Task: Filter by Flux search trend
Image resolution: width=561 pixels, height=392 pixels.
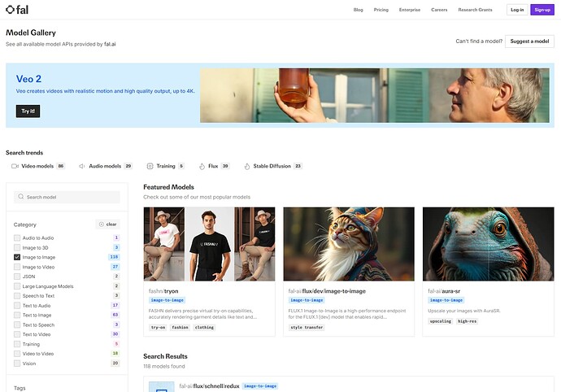Action: click(x=214, y=166)
